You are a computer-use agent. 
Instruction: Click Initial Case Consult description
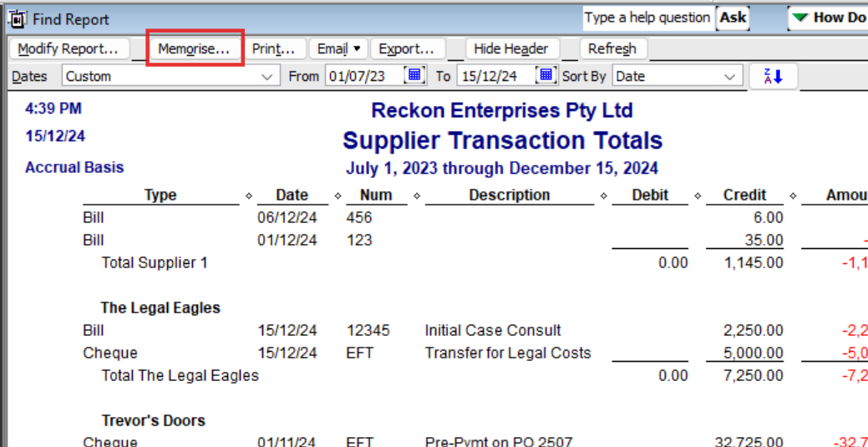coord(493,331)
